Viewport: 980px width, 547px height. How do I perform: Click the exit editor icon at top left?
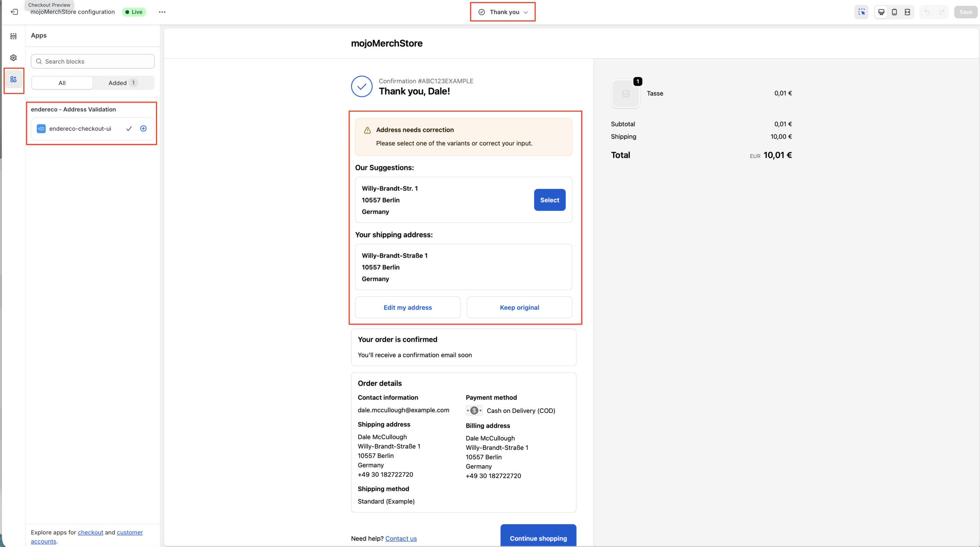point(15,12)
